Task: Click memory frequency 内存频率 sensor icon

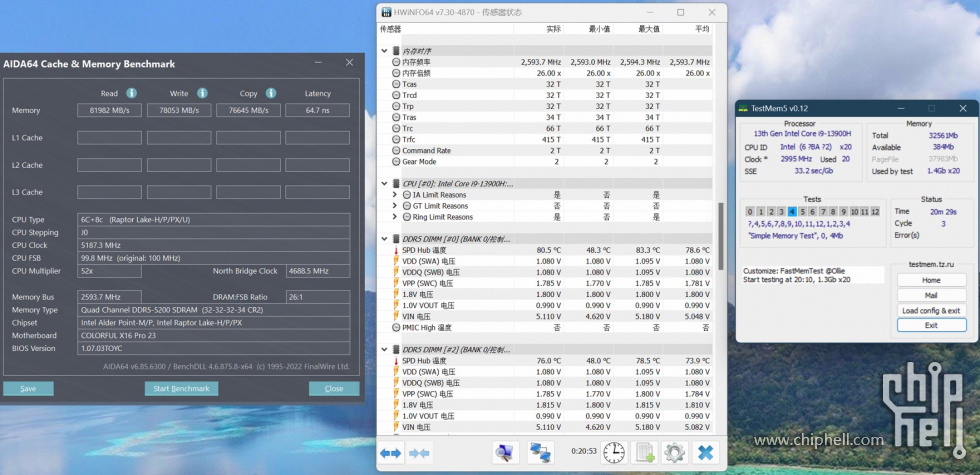Action: 396,62
